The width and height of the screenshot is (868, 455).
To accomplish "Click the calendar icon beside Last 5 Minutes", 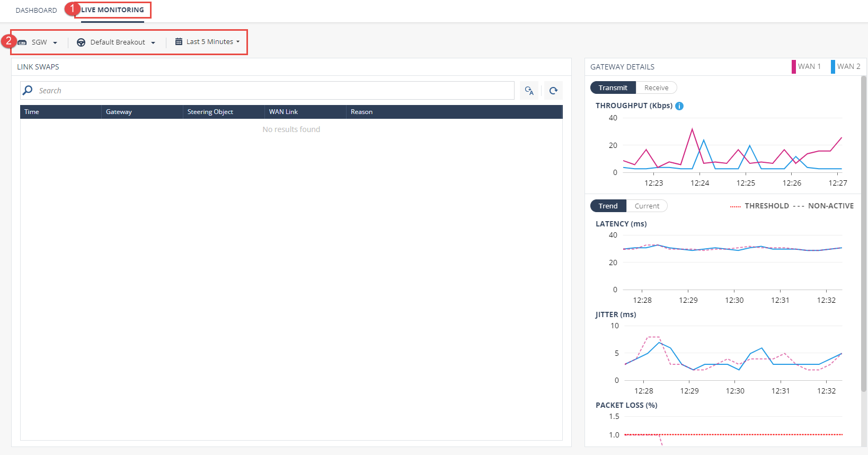I will (179, 41).
